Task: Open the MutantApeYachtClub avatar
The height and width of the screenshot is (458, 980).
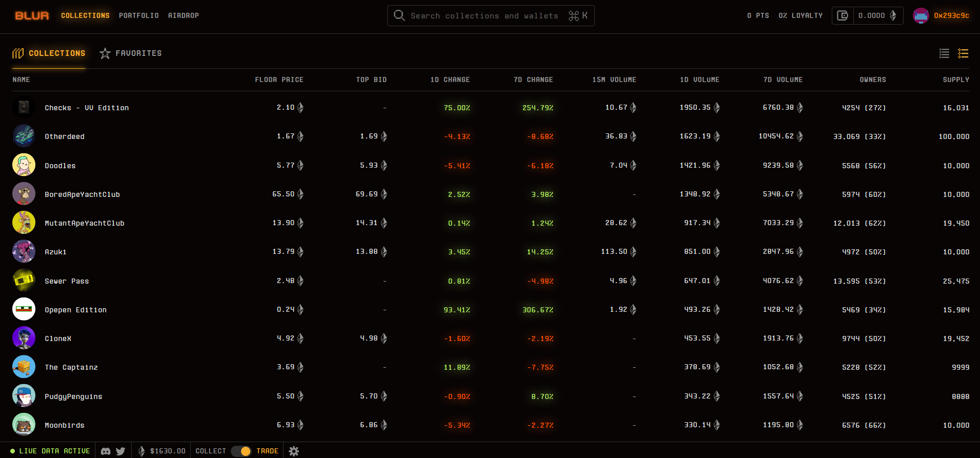Action: 24,223
